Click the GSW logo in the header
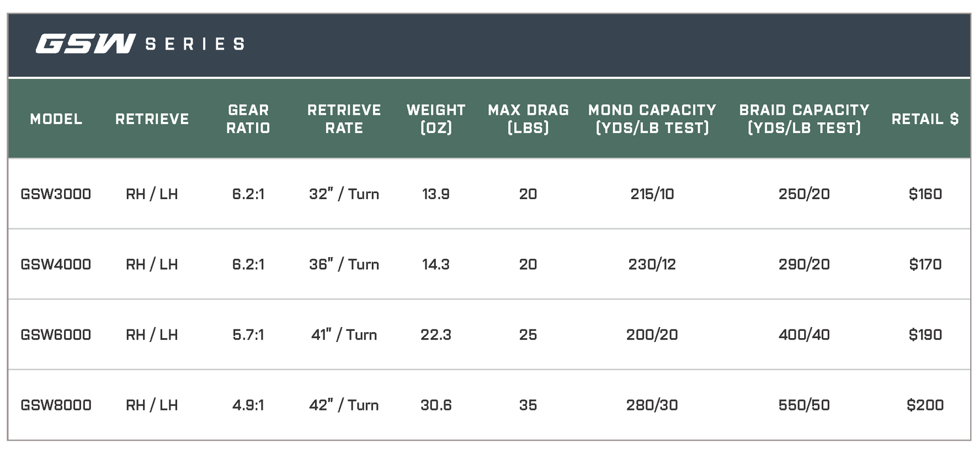This screenshot has width=980, height=449. tap(85, 44)
